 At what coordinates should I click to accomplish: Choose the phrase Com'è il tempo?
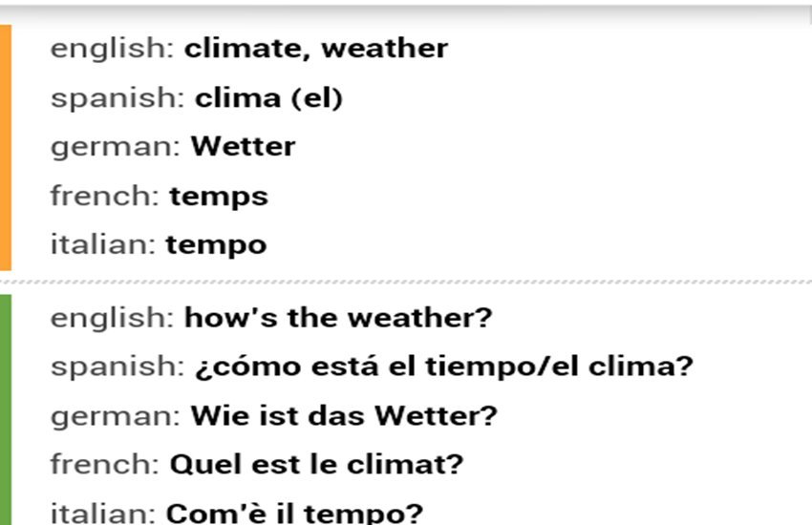(x=294, y=514)
